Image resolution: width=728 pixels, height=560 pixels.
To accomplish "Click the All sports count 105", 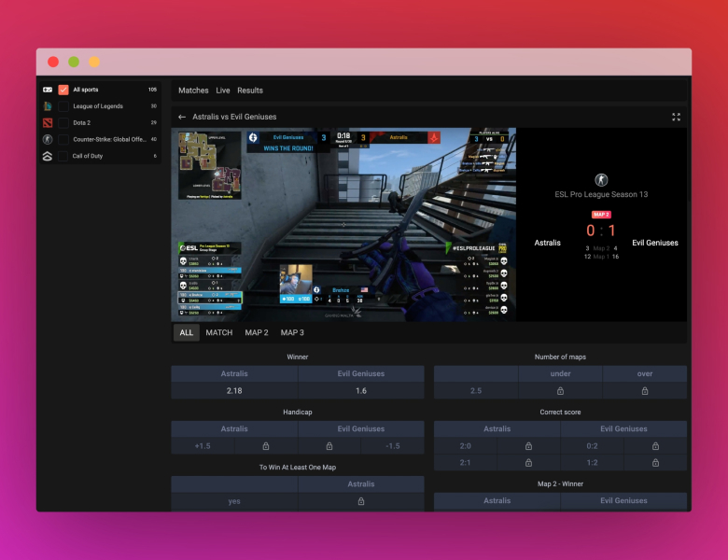I will (152, 90).
